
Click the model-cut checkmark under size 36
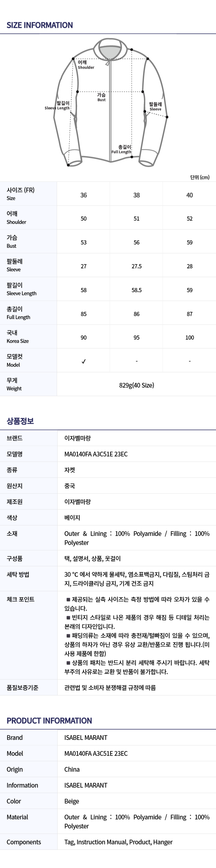[x=84, y=361]
